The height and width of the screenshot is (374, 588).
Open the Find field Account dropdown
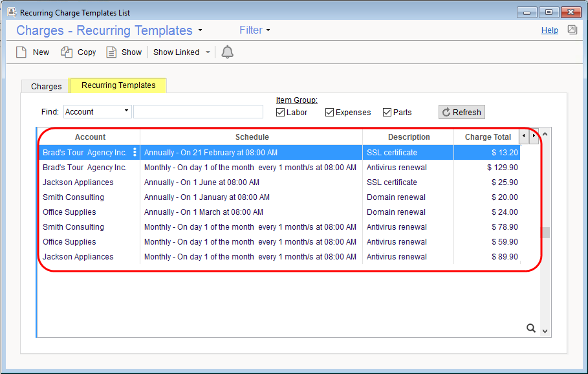pos(126,112)
